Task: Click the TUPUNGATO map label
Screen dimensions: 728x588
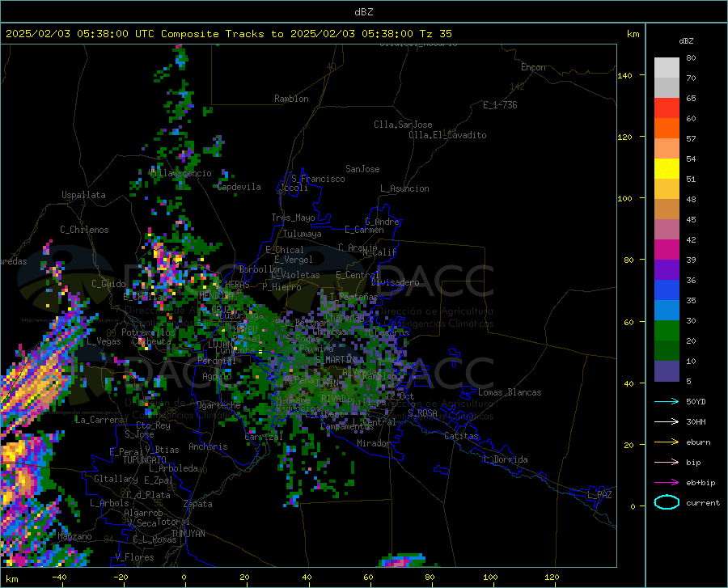Action: coord(145,460)
